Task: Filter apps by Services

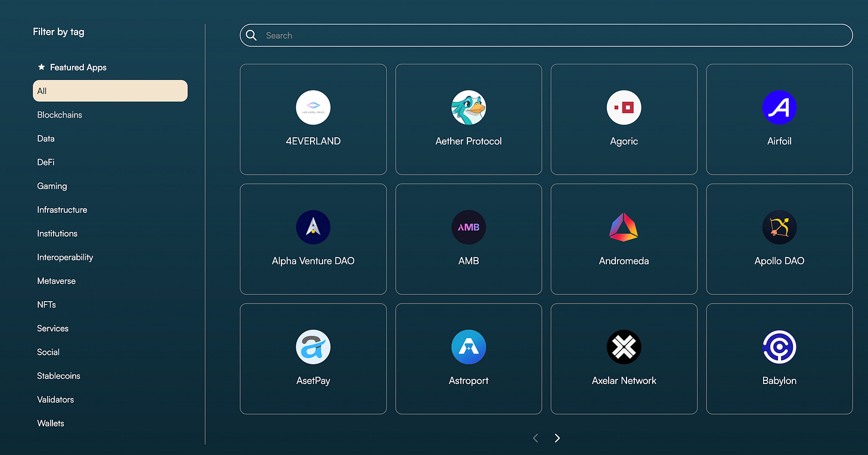Action: click(x=52, y=329)
